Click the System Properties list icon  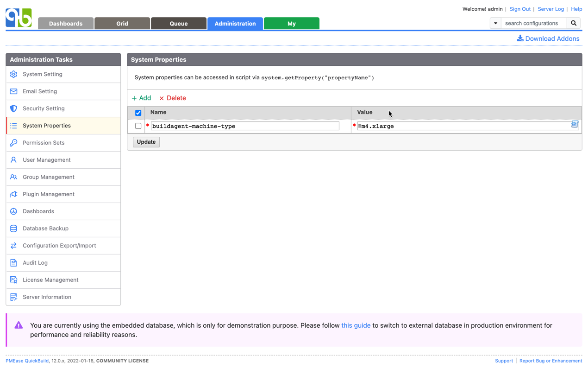coord(13,126)
